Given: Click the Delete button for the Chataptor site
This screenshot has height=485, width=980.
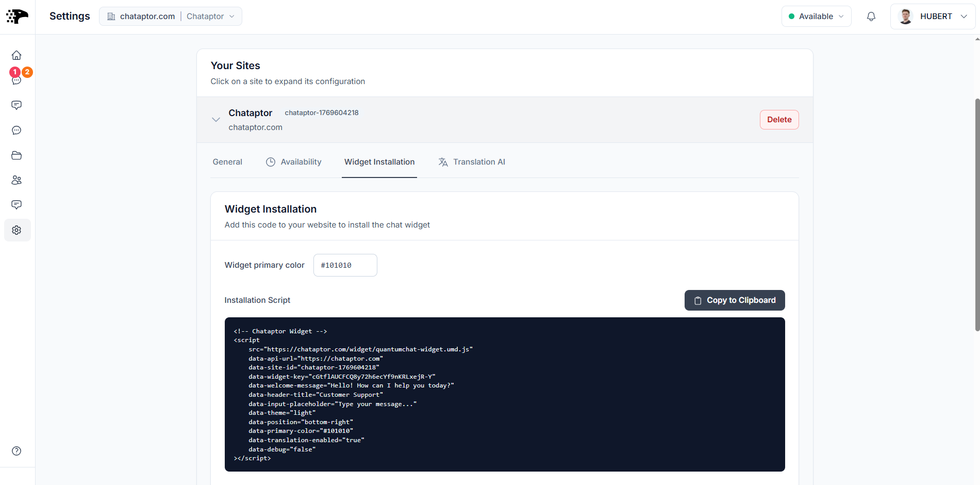Looking at the screenshot, I should coord(779,120).
